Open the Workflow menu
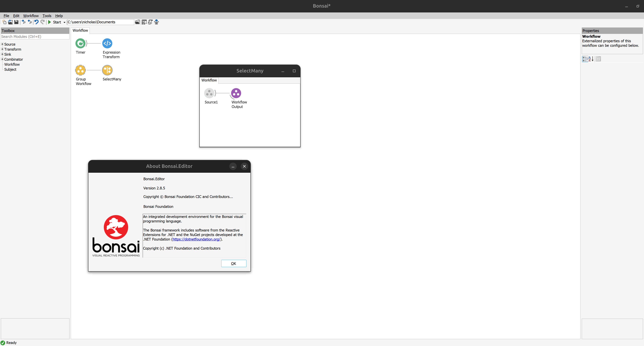 [x=31, y=16]
